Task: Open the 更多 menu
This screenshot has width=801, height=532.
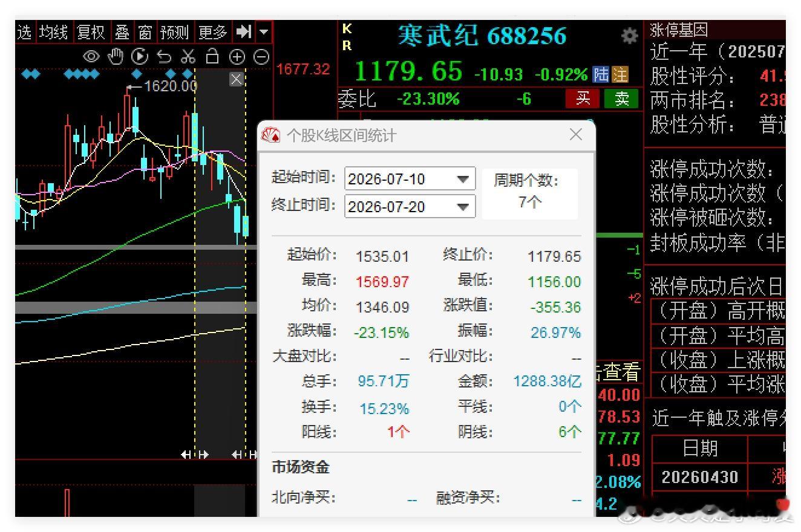Action: click(213, 32)
